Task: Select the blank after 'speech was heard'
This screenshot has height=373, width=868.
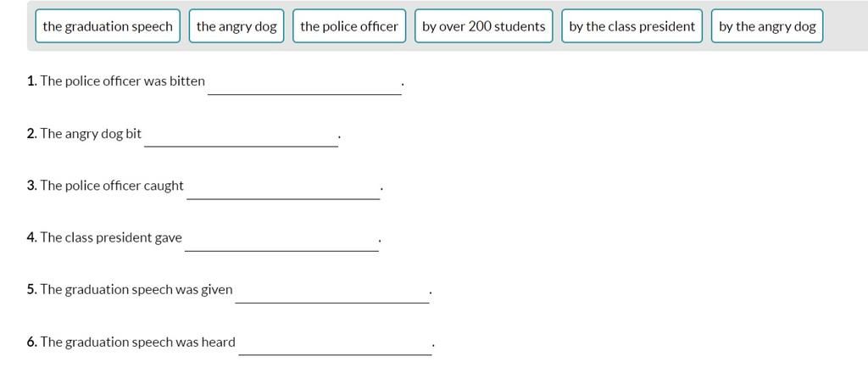Action: (335, 344)
